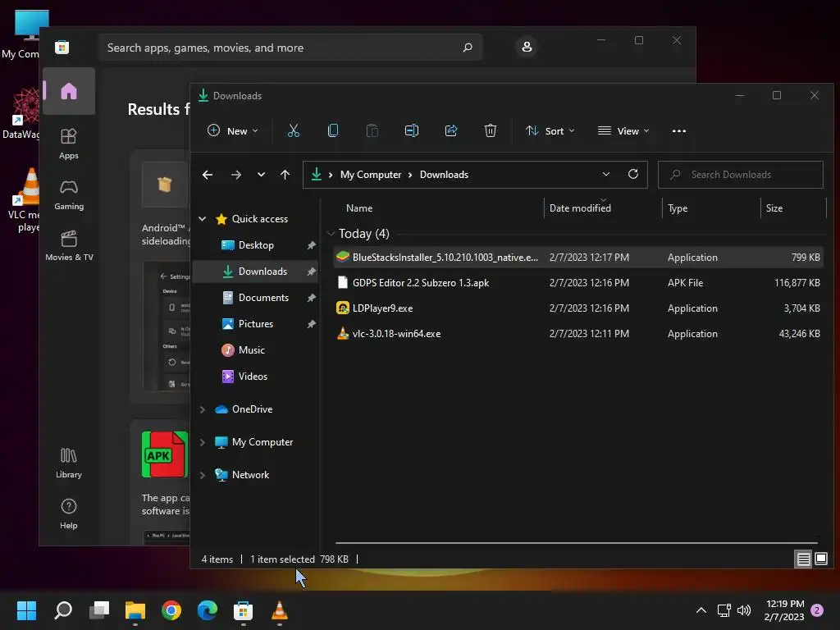
Task: Expand the OneDrive tree node
Action: click(x=203, y=409)
